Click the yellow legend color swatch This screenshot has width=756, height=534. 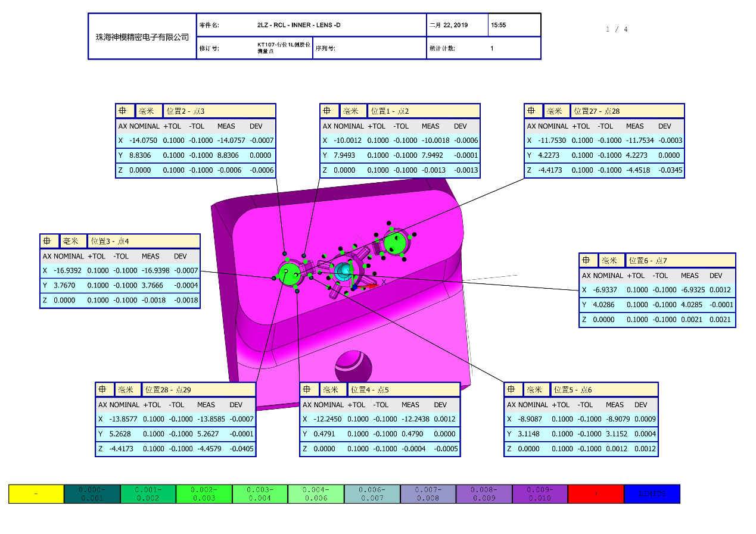tap(36, 494)
